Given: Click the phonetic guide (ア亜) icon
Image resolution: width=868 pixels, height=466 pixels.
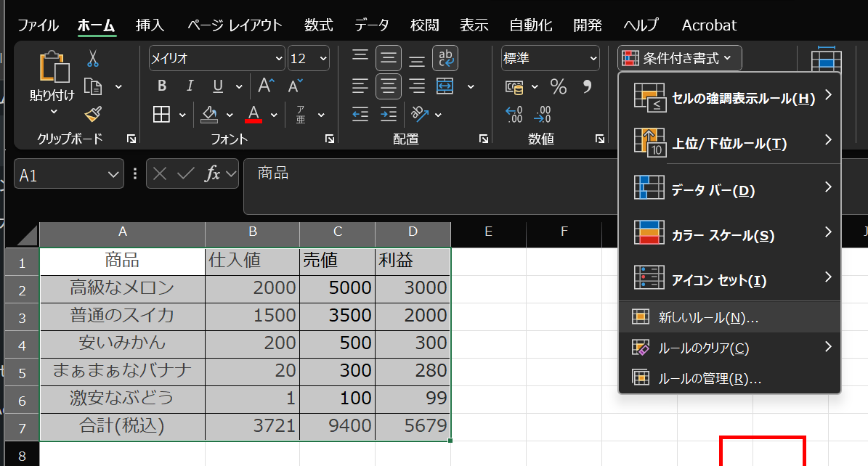Looking at the screenshot, I should coord(301,115).
